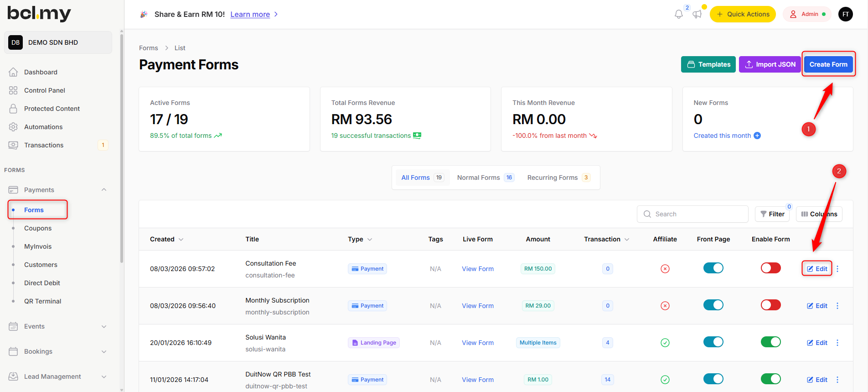This screenshot has width=868, height=392.
Task: Open the Type column dropdown
Action: [x=370, y=240]
